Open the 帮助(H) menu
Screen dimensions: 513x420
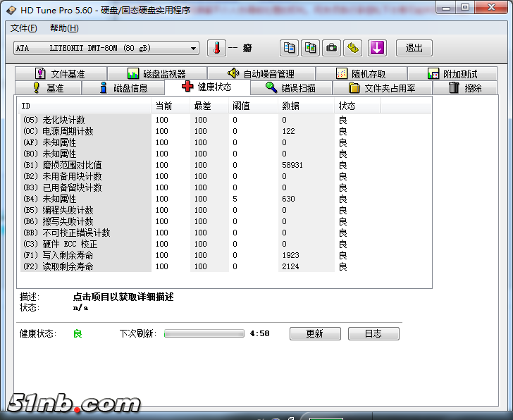pyautogui.click(x=64, y=28)
